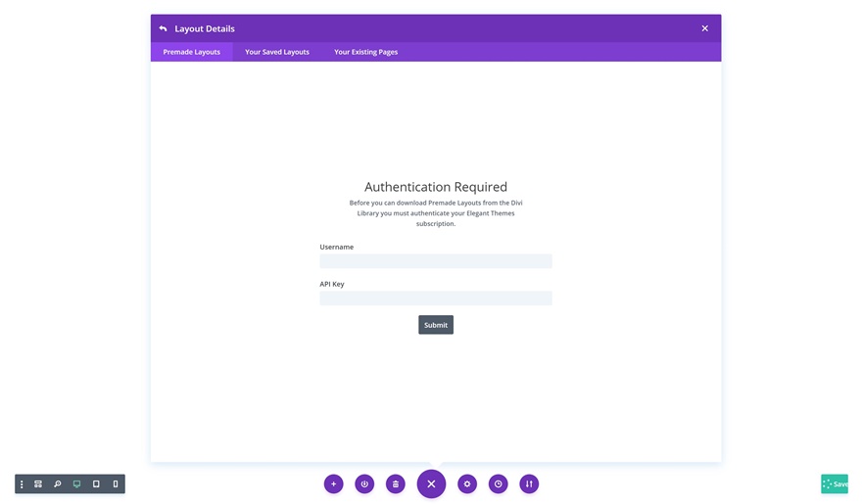Viewport: 862px width, 504px height.
Task: Select phone preview mode
Action: click(x=116, y=484)
